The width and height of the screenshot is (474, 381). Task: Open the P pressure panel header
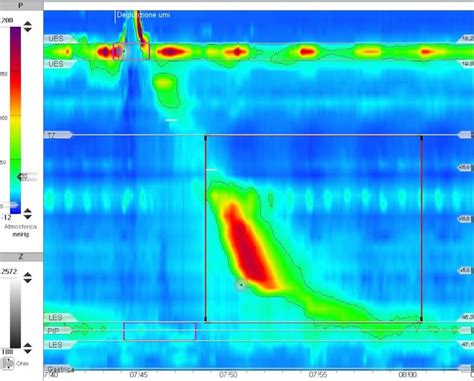(x=21, y=5)
